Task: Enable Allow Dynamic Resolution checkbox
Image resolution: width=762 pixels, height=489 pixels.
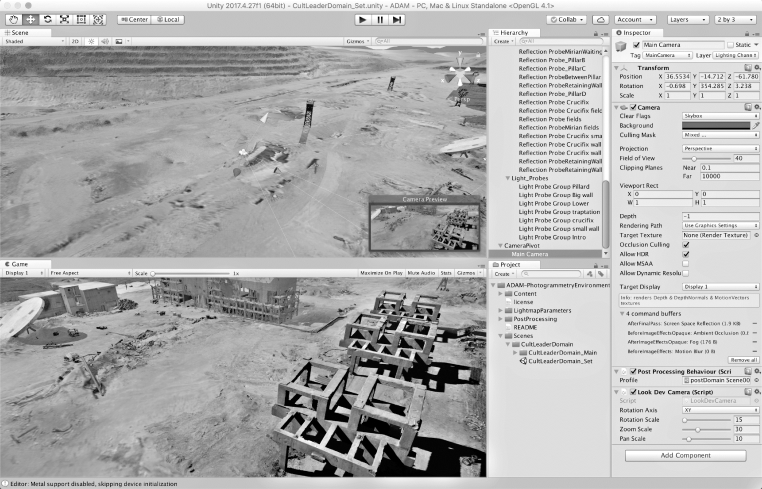Action: [686, 273]
